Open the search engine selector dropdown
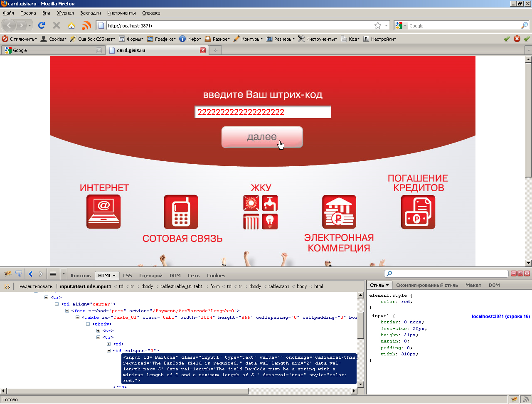 (401, 26)
